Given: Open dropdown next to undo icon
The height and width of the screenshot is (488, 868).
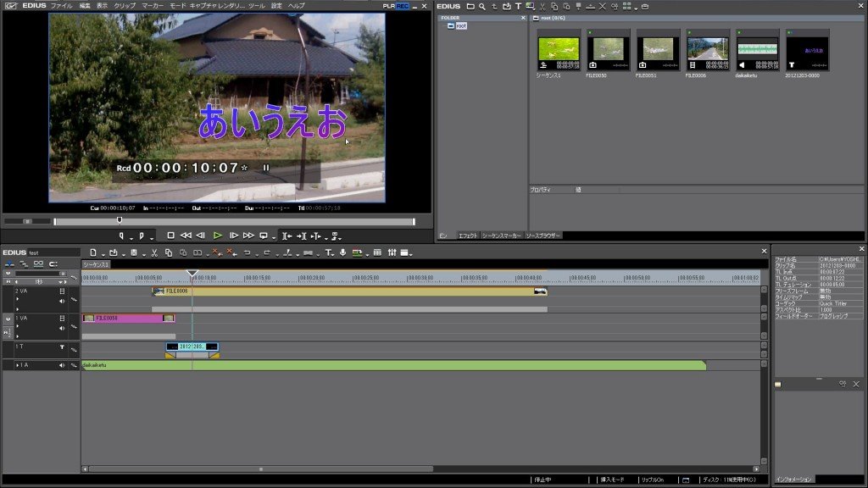Looking at the screenshot, I should coord(257,254).
